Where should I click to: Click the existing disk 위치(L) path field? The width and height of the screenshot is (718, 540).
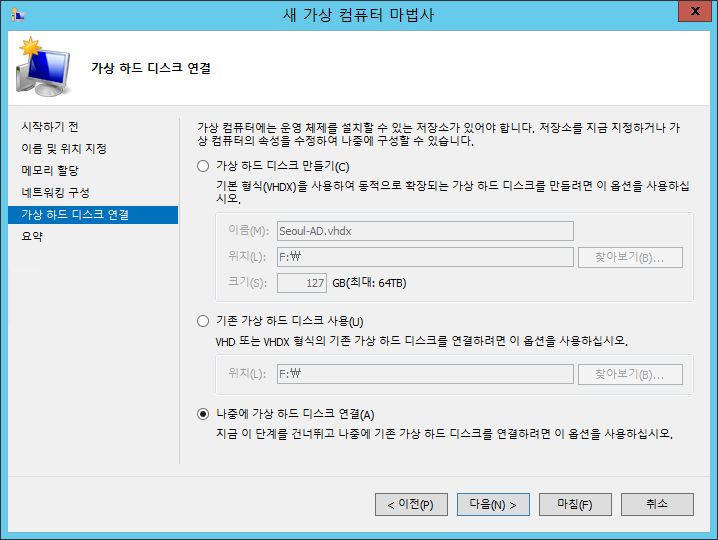(425, 374)
